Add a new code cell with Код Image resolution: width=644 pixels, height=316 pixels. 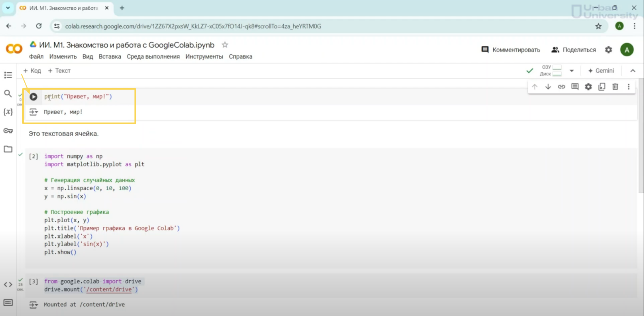(32, 71)
